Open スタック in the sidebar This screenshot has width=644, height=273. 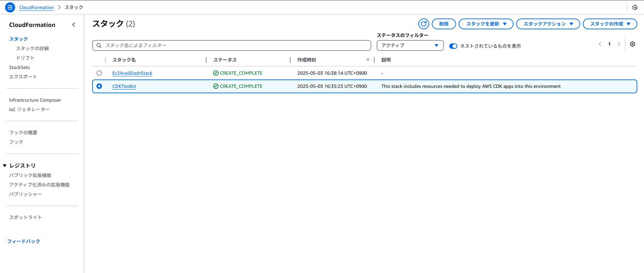point(18,39)
